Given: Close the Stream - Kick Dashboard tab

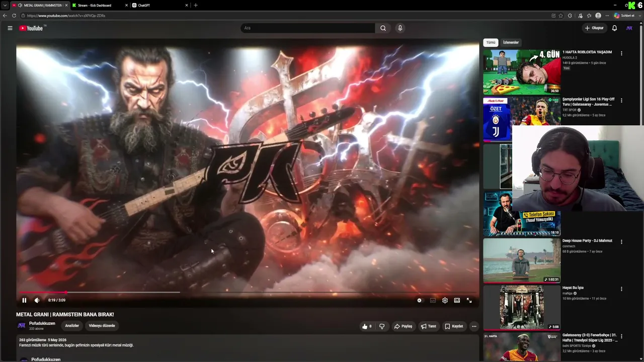Looking at the screenshot, I should 126,6.
